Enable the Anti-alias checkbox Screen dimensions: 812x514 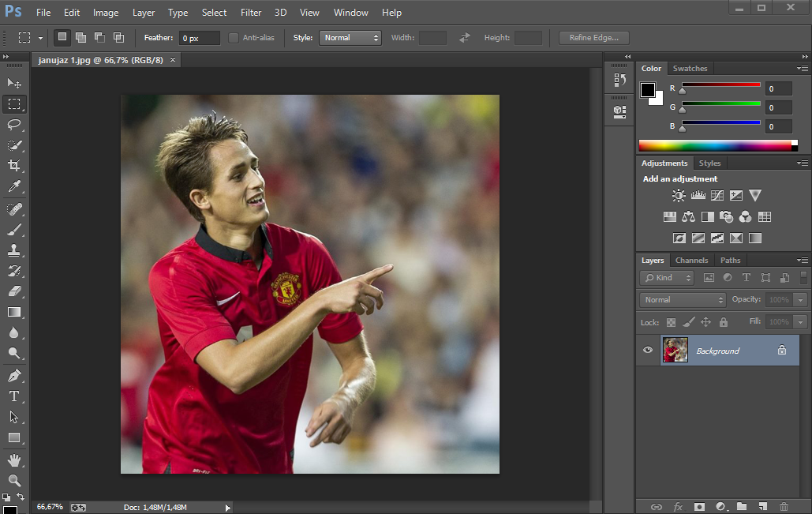tap(234, 38)
